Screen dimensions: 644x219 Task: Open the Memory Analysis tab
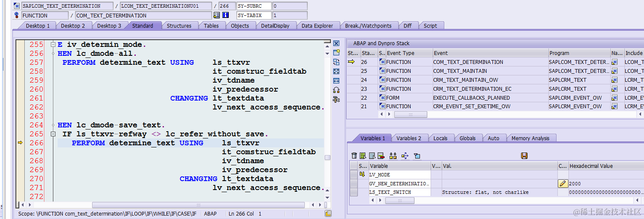coord(530,138)
